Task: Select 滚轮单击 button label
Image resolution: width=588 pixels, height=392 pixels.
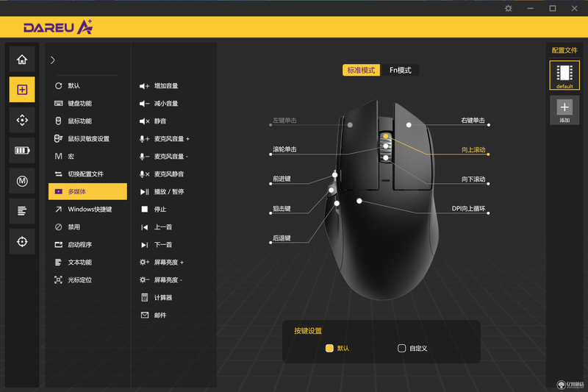Action: pyautogui.click(x=284, y=149)
